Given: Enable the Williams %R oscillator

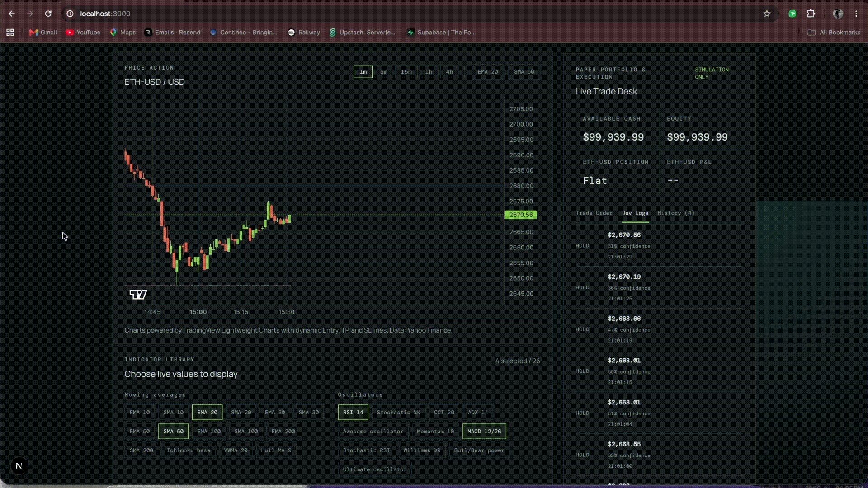Looking at the screenshot, I should click(x=422, y=450).
